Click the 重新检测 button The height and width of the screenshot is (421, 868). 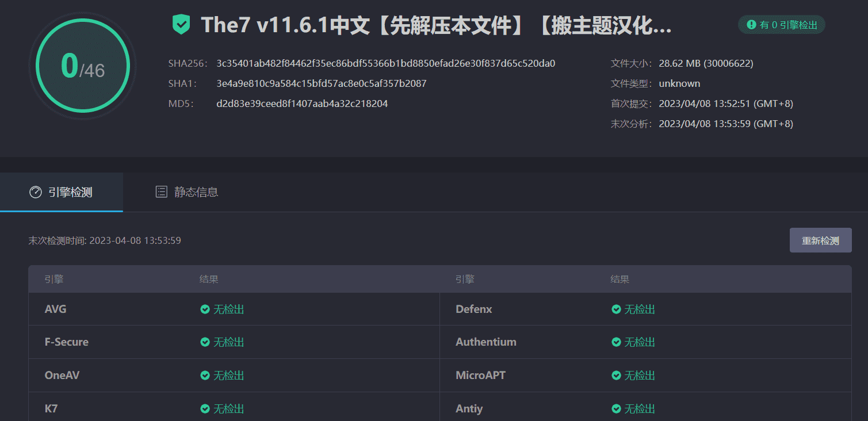click(820, 240)
